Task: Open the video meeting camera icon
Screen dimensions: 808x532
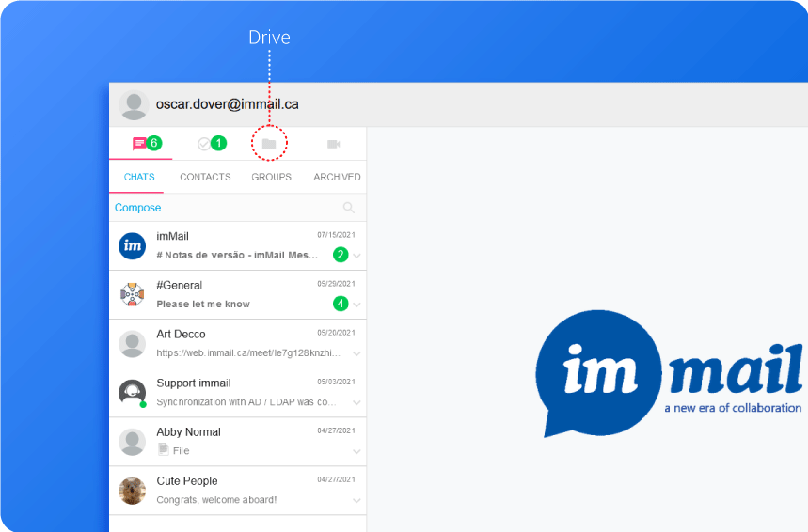Action: 334,144
